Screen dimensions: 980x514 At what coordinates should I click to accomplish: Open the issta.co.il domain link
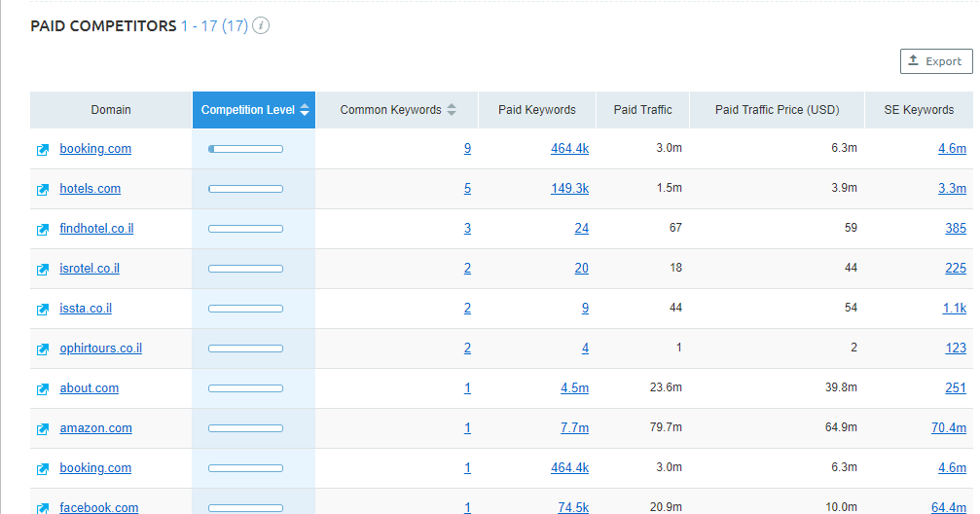coord(86,309)
